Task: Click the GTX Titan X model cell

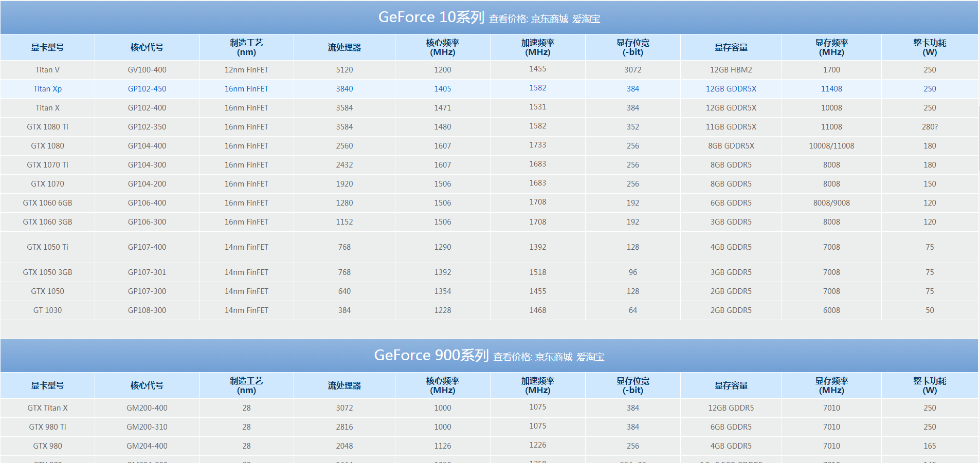Action: (47, 408)
